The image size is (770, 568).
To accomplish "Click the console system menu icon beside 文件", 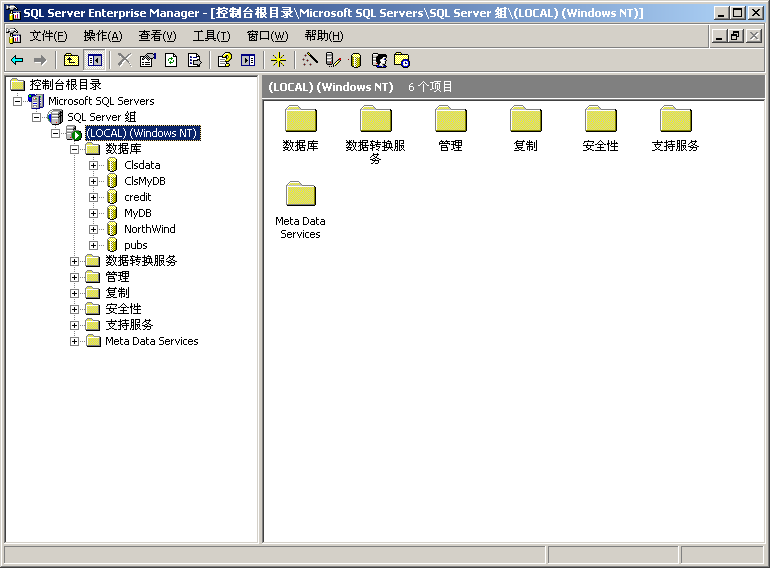I will coord(14,36).
